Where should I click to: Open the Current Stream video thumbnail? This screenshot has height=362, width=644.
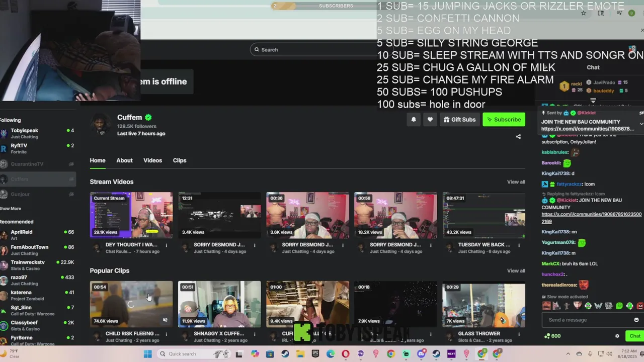pyautogui.click(x=131, y=215)
